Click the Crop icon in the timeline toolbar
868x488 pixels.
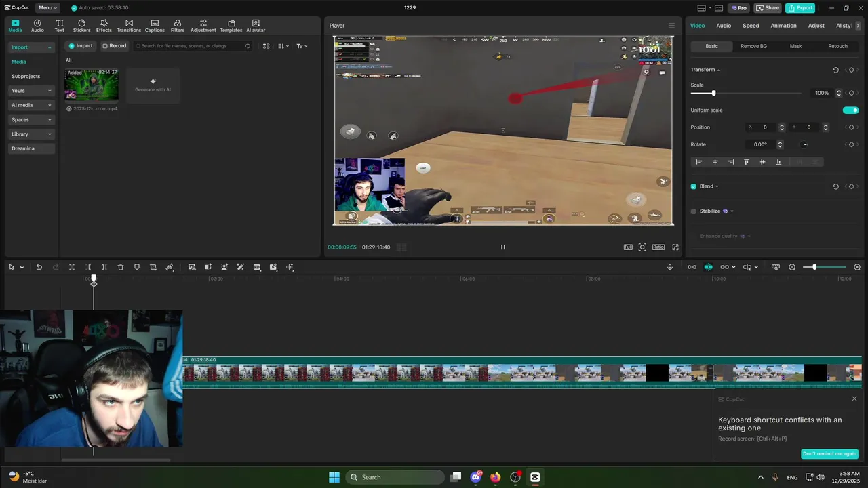153,267
